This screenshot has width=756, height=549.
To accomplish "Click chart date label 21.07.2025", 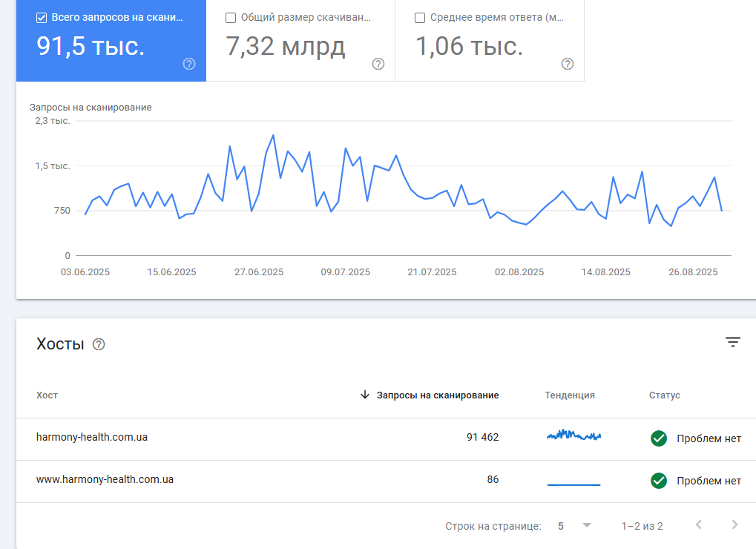I will pyautogui.click(x=432, y=272).
